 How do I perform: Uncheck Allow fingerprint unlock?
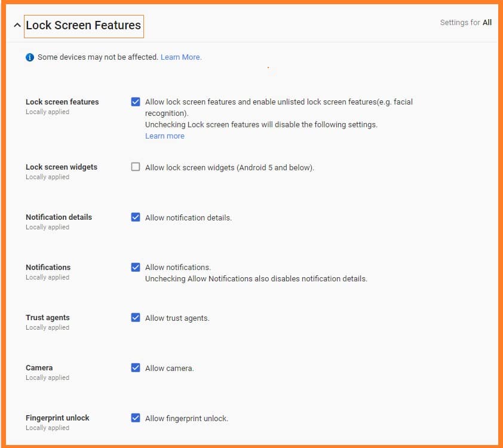(x=136, y=418)
